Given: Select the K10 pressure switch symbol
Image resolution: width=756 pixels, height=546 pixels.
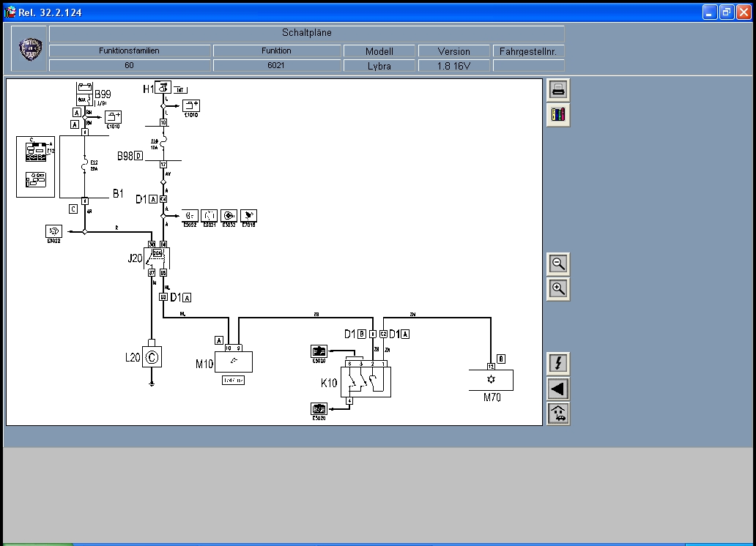Looking at the screenshot, I should [x=366, y=382].
